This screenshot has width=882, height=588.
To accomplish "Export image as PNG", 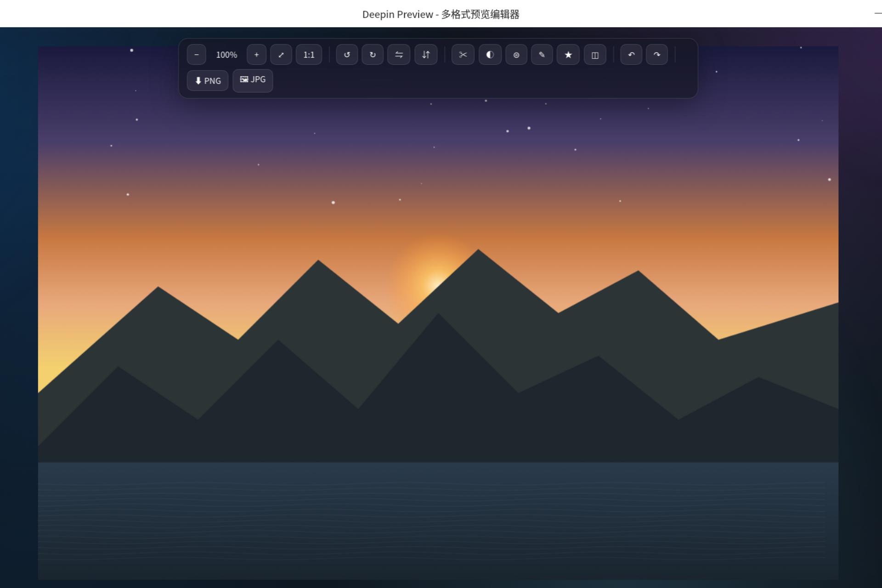I will (x=208, y=80).
